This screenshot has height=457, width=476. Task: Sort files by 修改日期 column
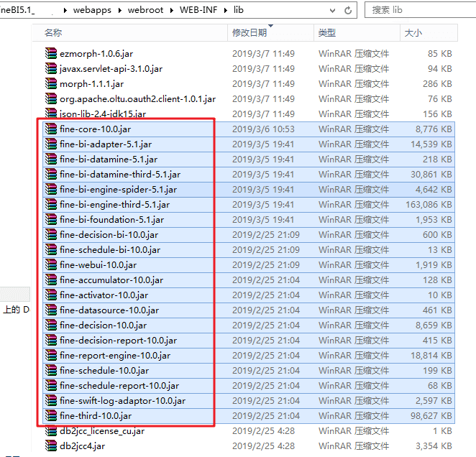(270, 32)
